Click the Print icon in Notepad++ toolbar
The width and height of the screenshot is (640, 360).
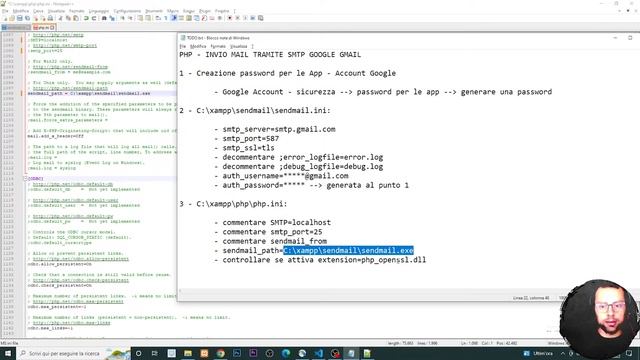pyautogui.click(x=50, y=18)
